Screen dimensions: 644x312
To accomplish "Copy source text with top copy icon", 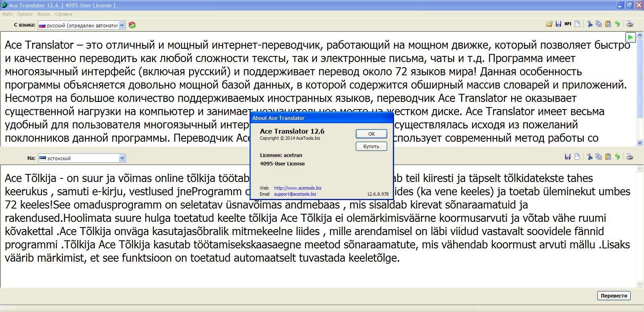I will tap(599, 24).
